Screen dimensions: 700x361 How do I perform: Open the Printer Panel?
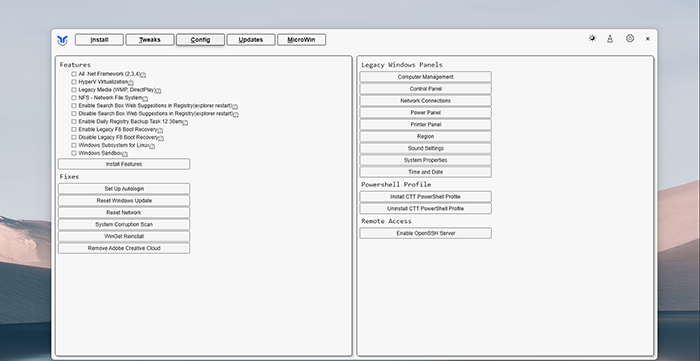pos(425,124)
